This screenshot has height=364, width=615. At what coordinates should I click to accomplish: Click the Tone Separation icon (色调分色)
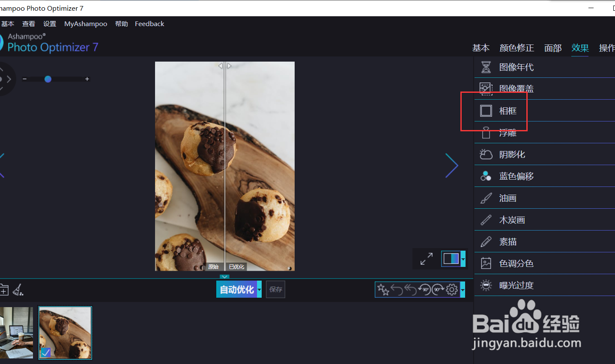(486, 263)
